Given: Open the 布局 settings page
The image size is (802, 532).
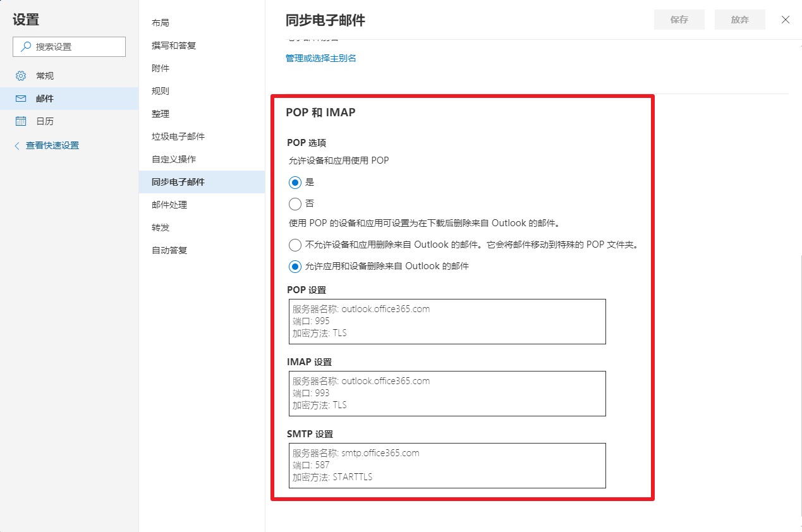Looking at the screenshot, I should point(202,23).
